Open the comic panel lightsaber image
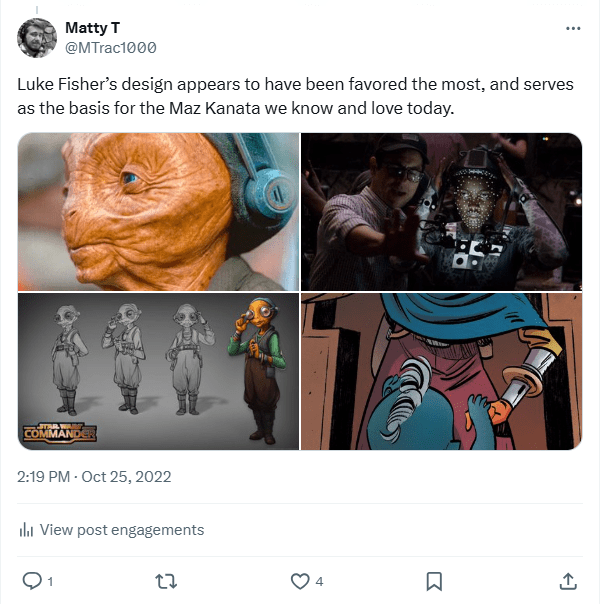 click(441, 371)
